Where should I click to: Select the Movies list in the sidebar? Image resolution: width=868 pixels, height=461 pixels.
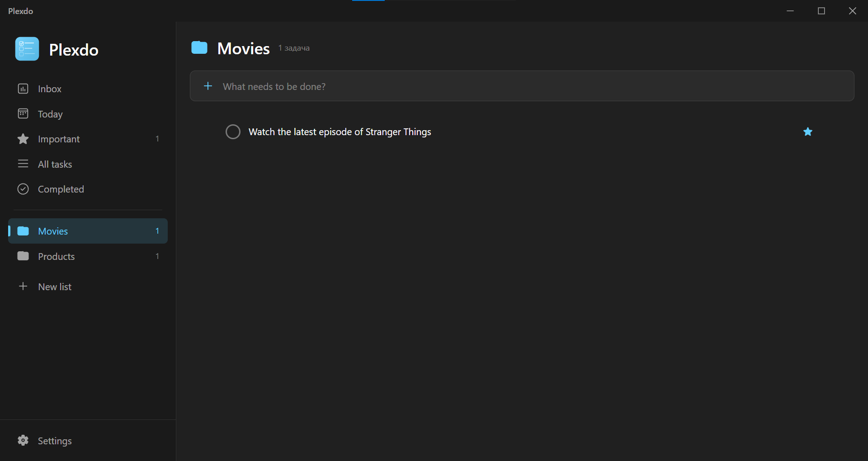pyautogui.click(x=52, y=231)
